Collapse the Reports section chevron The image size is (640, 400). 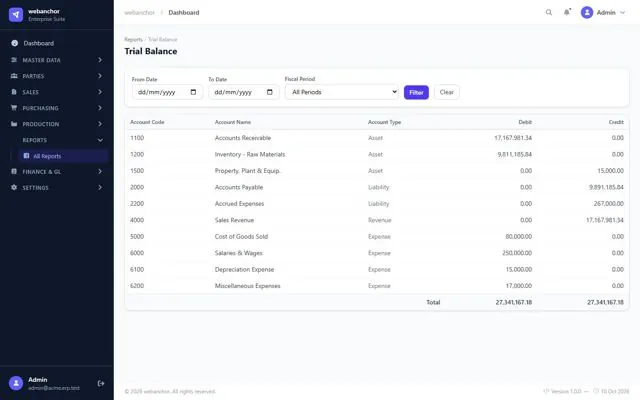coord(100,140)
